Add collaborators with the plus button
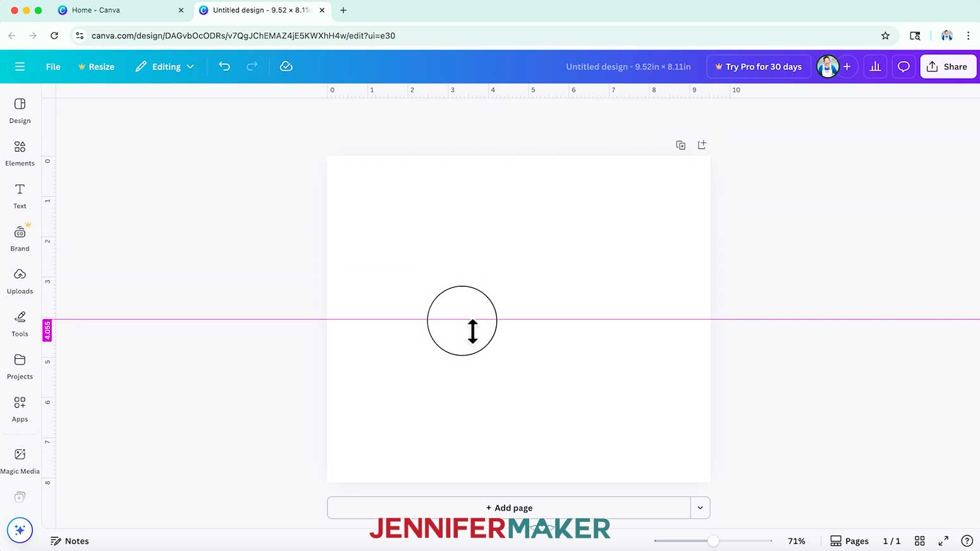 click(x=847, y=66)
